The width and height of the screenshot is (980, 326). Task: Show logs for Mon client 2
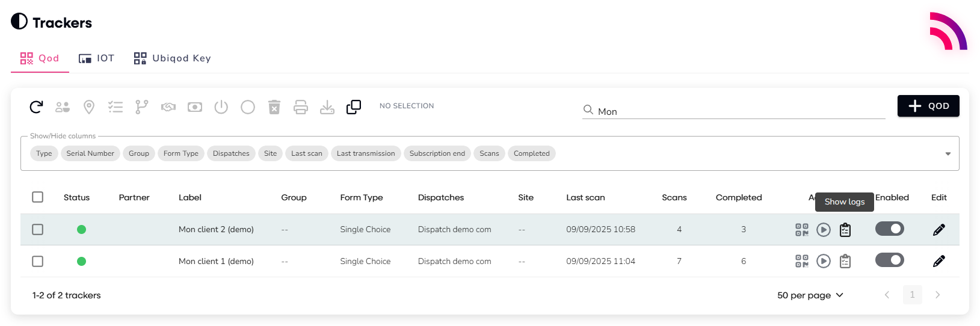click(x=845, y=230)
